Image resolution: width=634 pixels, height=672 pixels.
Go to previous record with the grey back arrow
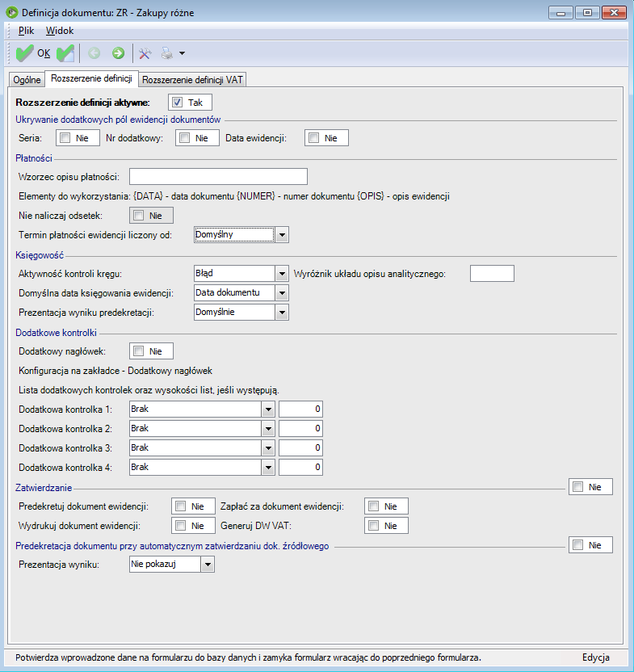[94, 53]
